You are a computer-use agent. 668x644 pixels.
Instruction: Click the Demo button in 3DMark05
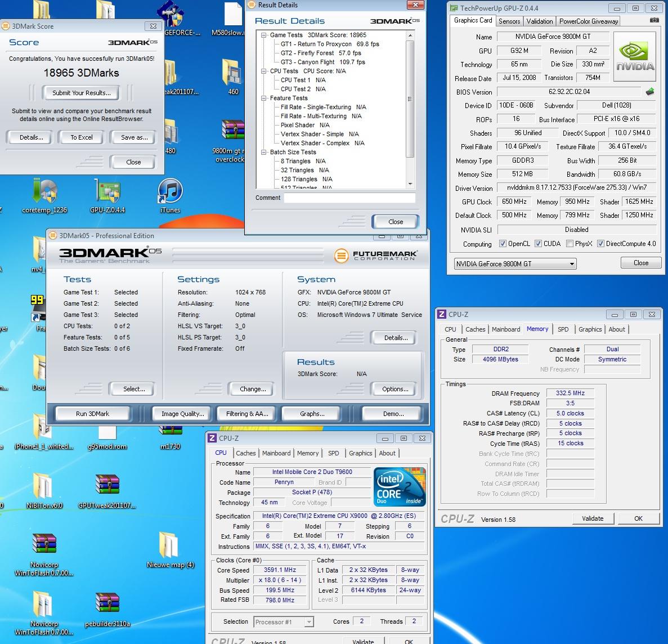pos(393,413)
